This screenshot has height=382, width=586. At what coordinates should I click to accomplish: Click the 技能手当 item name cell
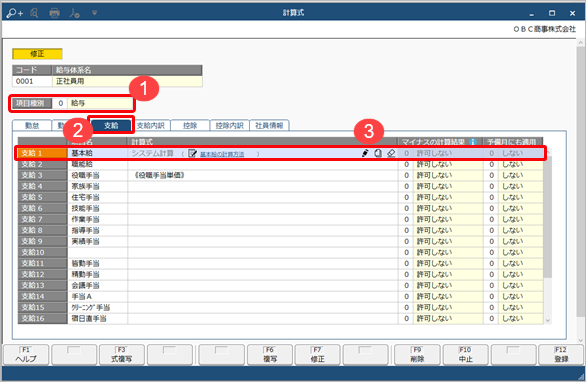click(x=98, y=209)
